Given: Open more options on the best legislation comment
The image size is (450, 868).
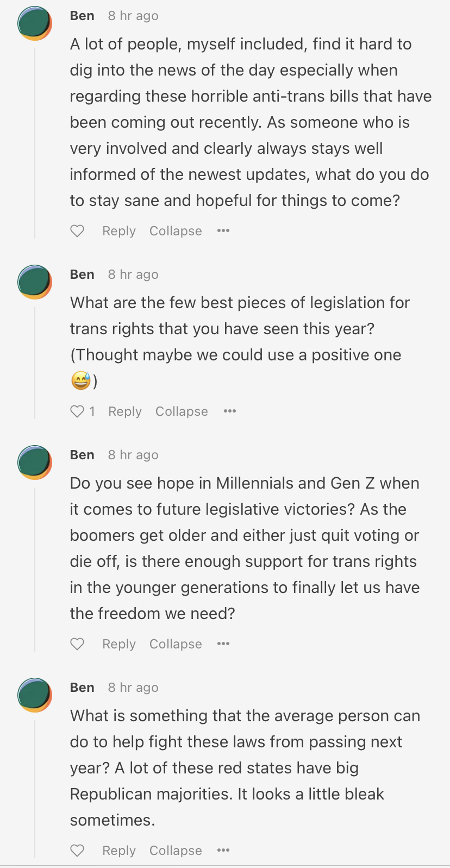Looking at the screenshot, I should point(230,411).
